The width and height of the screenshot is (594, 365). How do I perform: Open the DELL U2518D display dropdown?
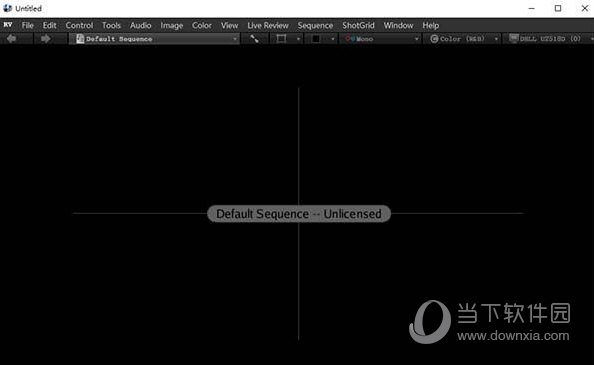click(x=549, y=39)
